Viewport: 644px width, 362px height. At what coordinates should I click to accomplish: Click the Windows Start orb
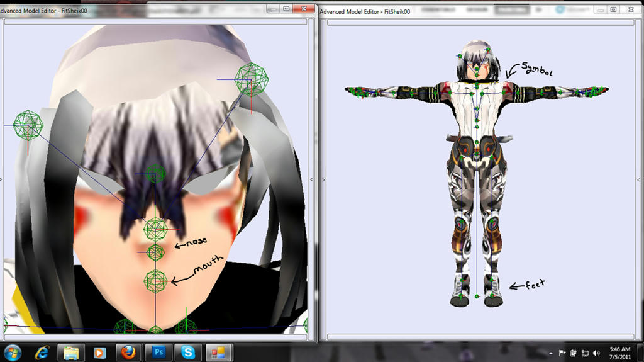[x=13, y=352]
